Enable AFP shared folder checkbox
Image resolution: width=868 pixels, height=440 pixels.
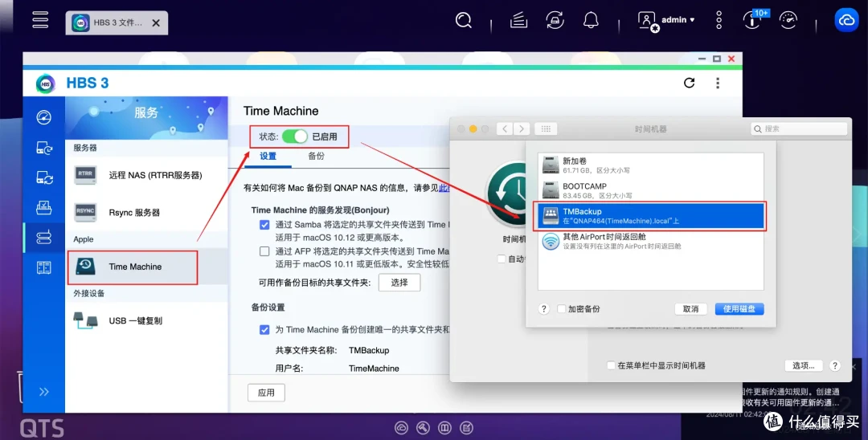pyautogui.click(x=264, y=251)
